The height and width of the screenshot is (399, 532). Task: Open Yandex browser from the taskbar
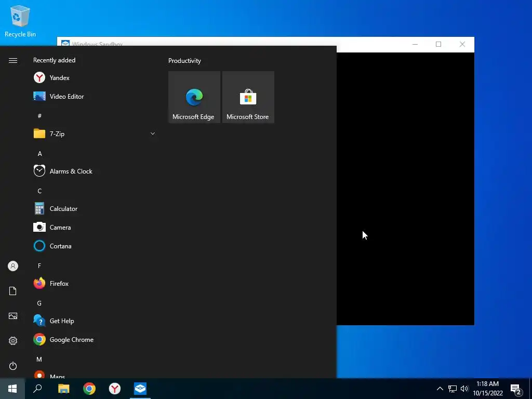point(115,389)
